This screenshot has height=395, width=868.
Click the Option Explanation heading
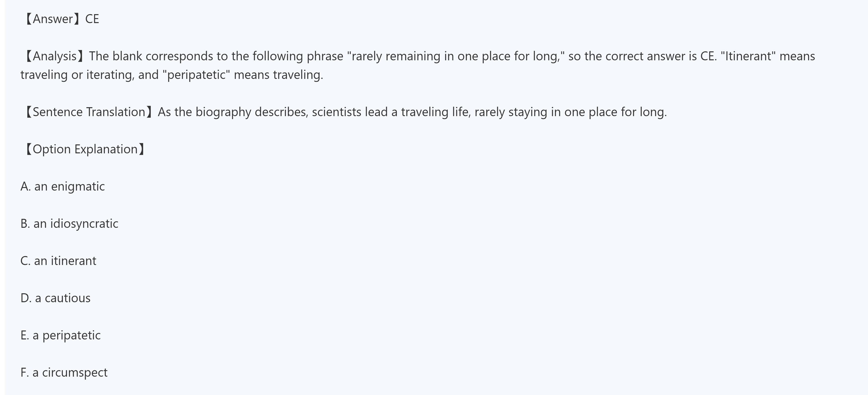85,149
